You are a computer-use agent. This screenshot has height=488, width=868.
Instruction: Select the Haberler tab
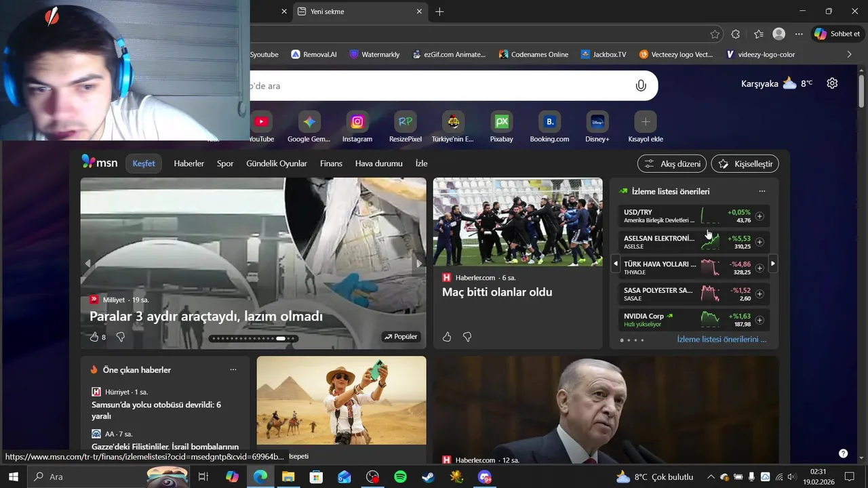click(189, 163)
